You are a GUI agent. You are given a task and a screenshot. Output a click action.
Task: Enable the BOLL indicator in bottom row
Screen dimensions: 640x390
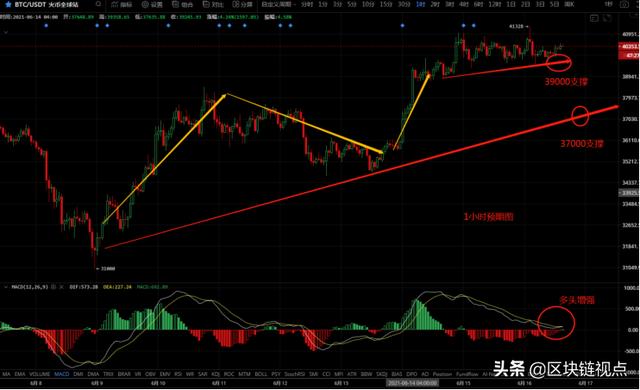[261, 374]
